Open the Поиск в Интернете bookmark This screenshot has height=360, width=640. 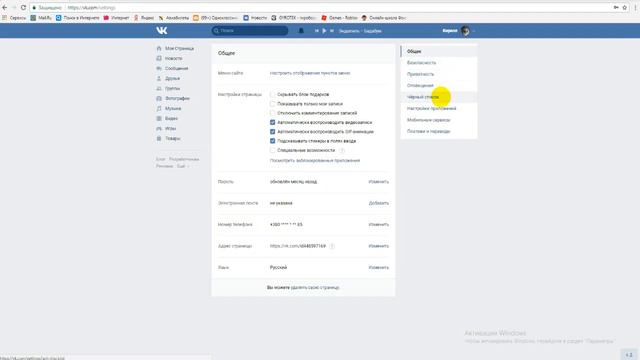pyautogui.click(x=78, y=18)
